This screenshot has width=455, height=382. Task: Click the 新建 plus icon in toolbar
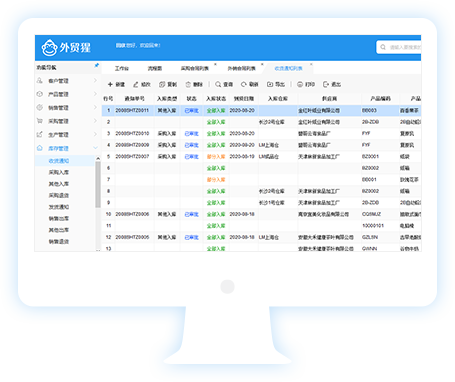(x=110, y=84)
